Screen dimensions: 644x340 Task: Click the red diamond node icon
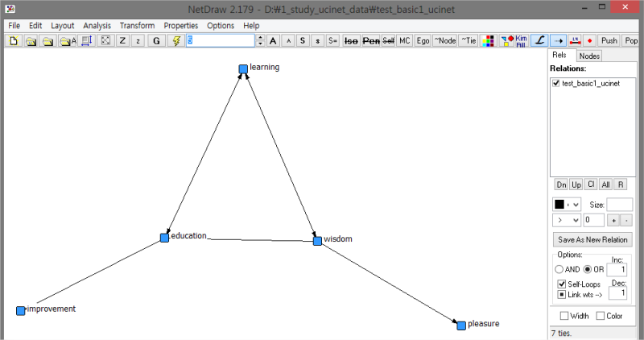[590, 41]
